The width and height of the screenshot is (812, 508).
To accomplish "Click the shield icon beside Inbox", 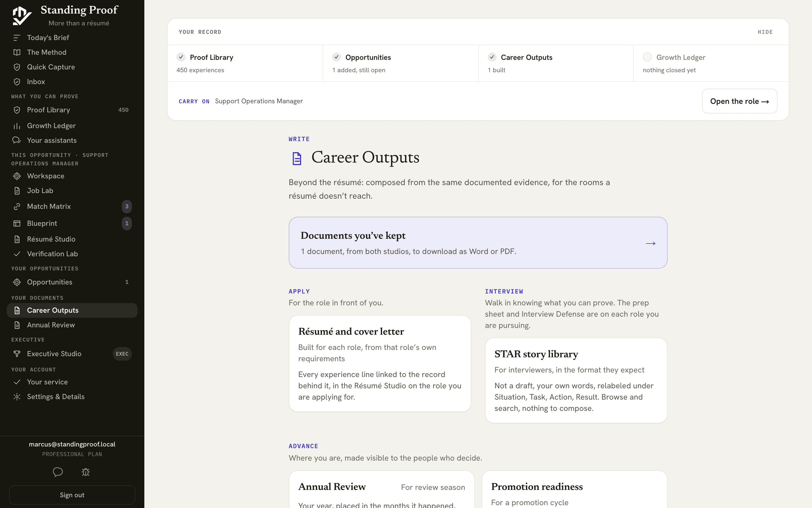I will tap(17, 82).
